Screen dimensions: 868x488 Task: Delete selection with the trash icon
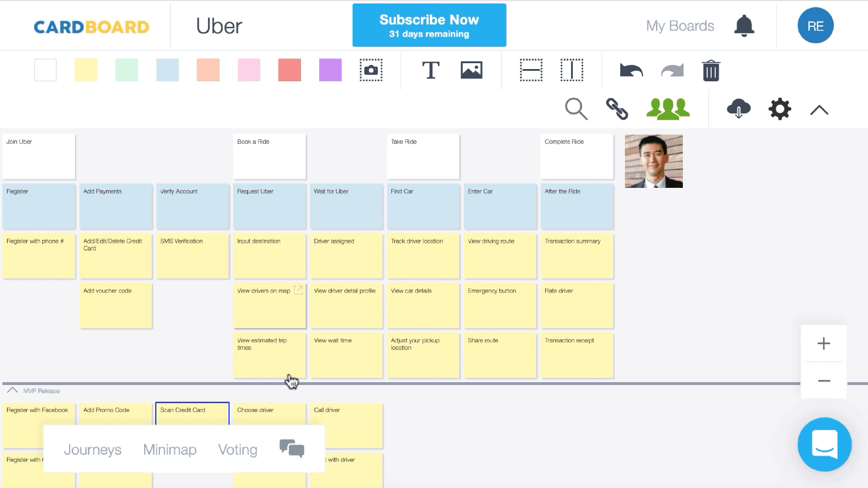710,71
